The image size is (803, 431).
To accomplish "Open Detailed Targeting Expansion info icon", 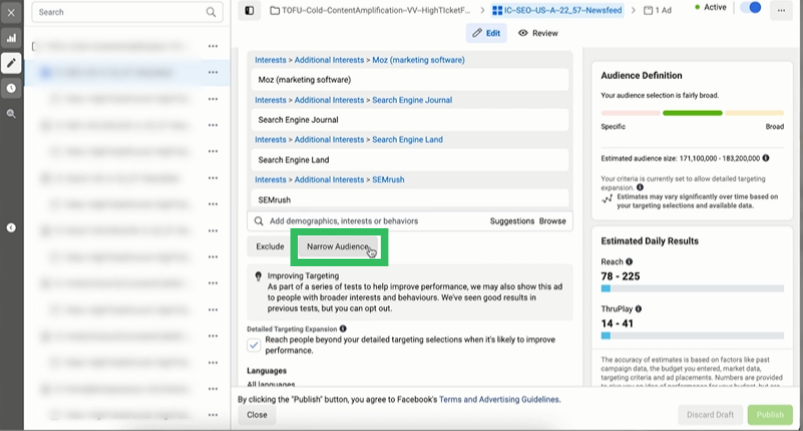I will [x=343, y=329].
